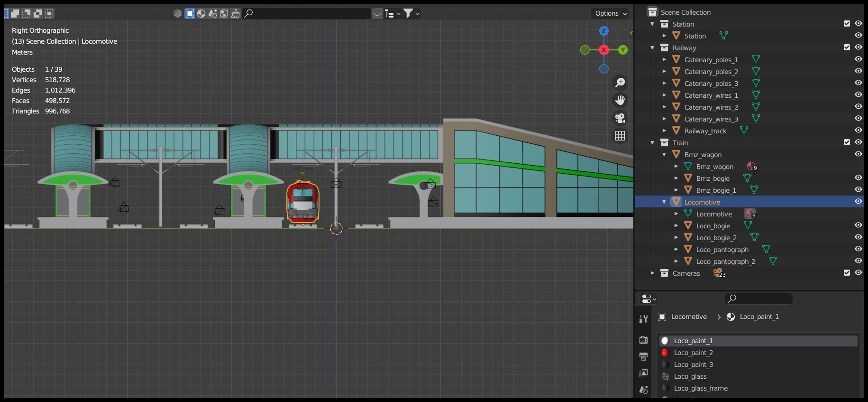Hide Loco_pantograph_2 using its eye icon
This screenshot has height=402, width=868.
pos(858,261)
